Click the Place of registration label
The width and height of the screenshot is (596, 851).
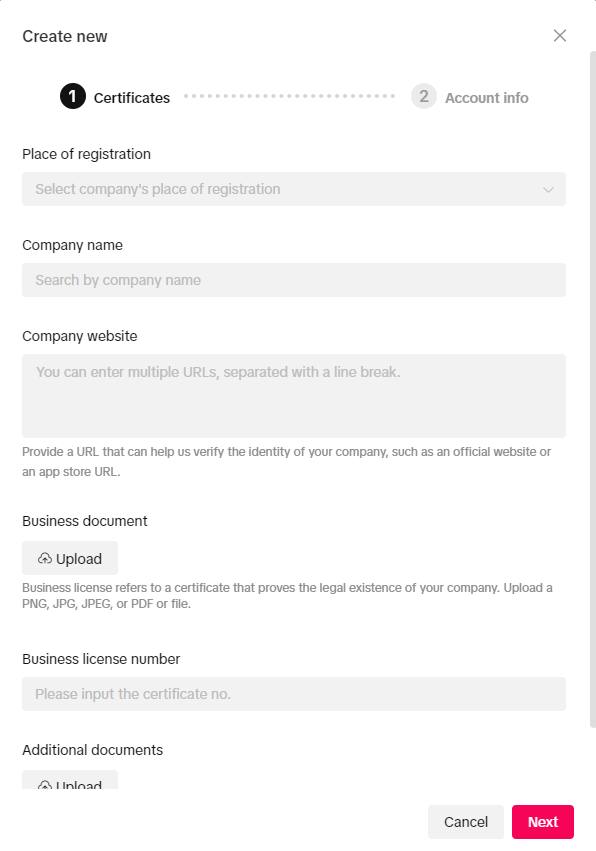tap(86, 154)
